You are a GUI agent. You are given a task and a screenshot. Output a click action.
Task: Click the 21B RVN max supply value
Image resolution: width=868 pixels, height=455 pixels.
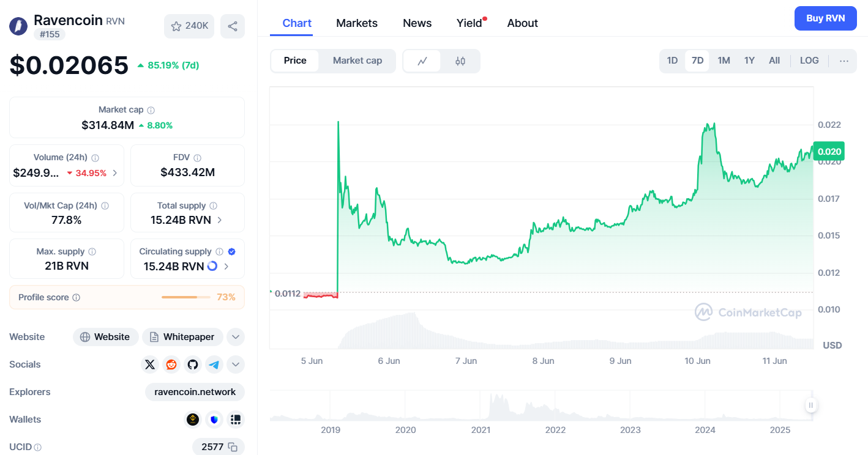(65, 266)
